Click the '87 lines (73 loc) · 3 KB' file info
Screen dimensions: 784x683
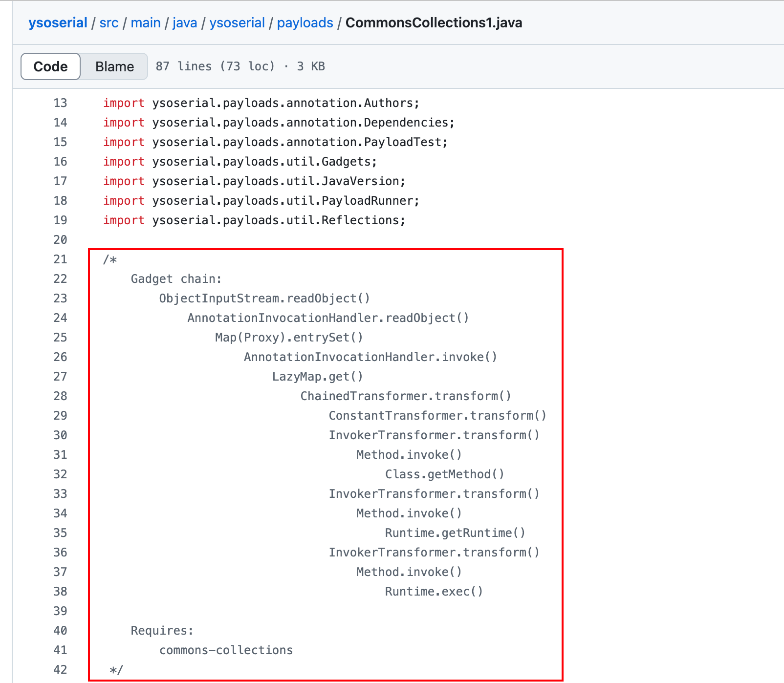pyautogui.click(x=240, y=66)
